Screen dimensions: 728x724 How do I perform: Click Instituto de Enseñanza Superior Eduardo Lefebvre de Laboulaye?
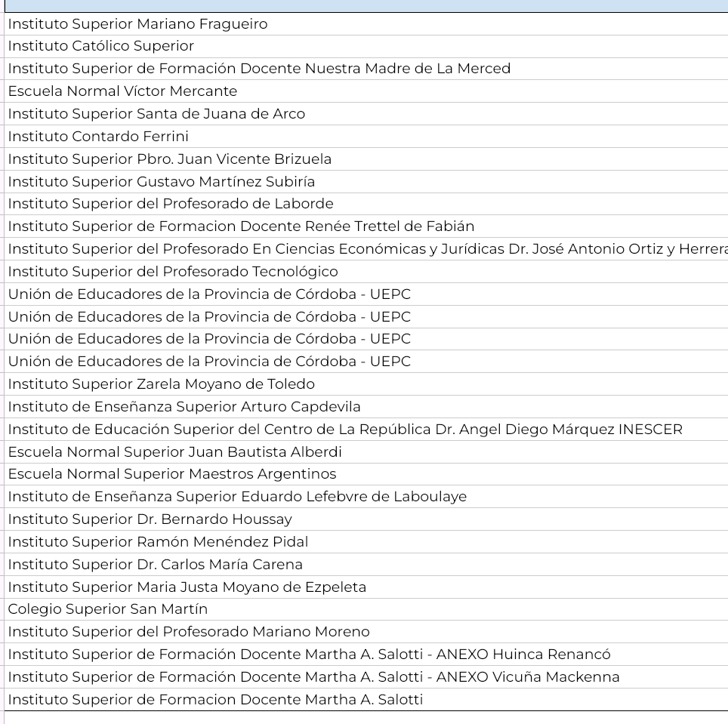click(366, 497)
